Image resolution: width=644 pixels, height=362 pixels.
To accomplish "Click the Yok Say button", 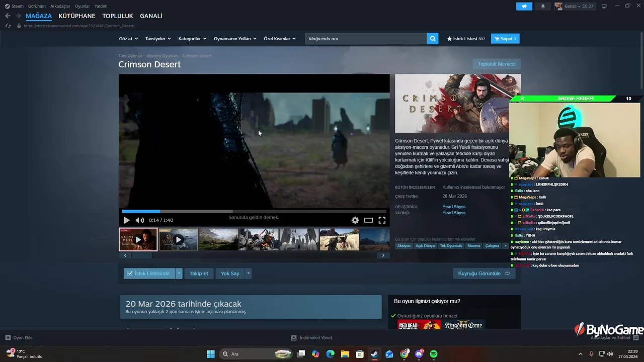I will (230, 274).
